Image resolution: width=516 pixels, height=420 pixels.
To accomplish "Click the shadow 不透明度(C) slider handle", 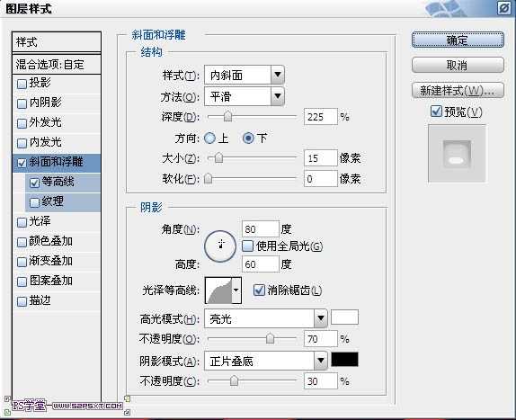I will (x=234, y=380).
